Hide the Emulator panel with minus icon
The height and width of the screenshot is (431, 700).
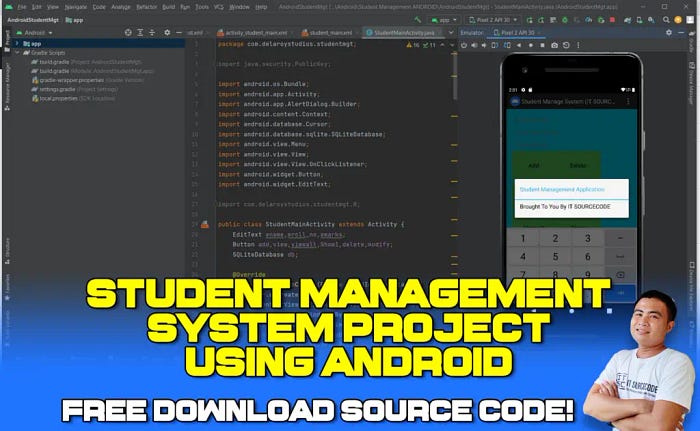pyautogui.click(x=681, y=33)
